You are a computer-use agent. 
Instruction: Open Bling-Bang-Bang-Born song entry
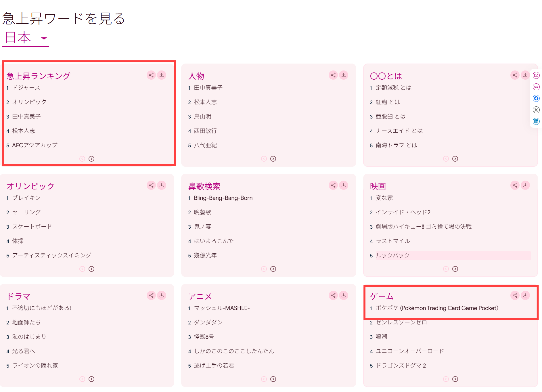(x=223, y=198)
